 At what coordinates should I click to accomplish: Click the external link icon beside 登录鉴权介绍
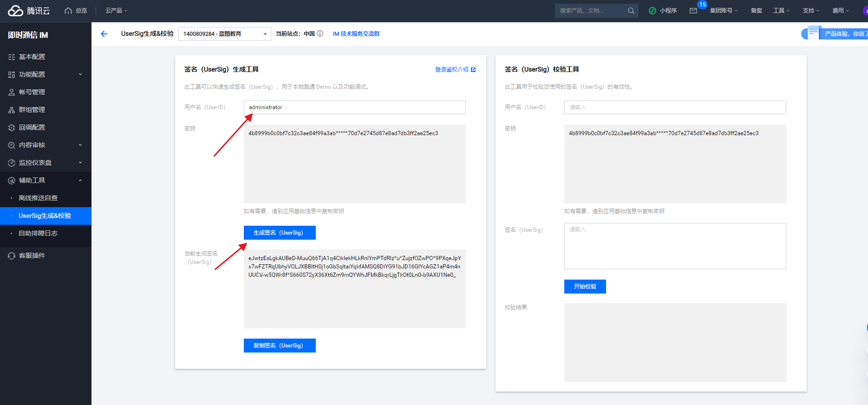473,70
